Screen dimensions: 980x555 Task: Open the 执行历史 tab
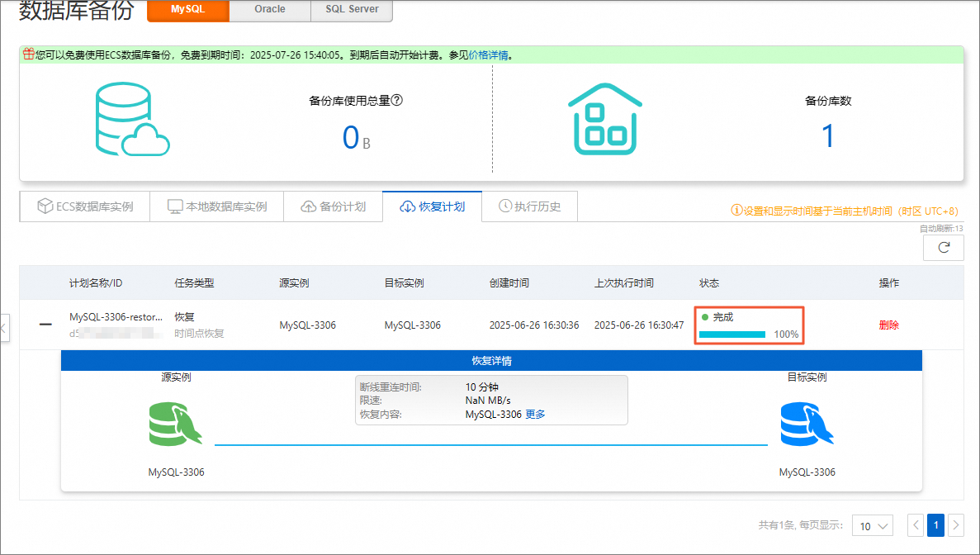[x=529, y=206]
